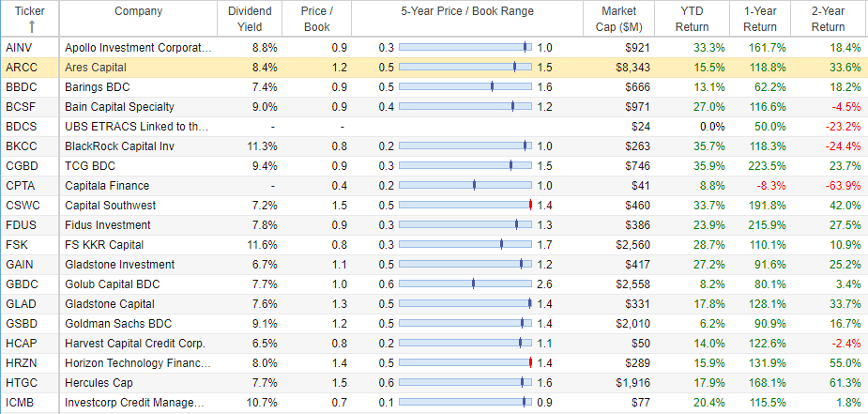Viewport: 868px width, 414px height.
Task: Select the 2-Year Return column header
Action: point(829,19)
